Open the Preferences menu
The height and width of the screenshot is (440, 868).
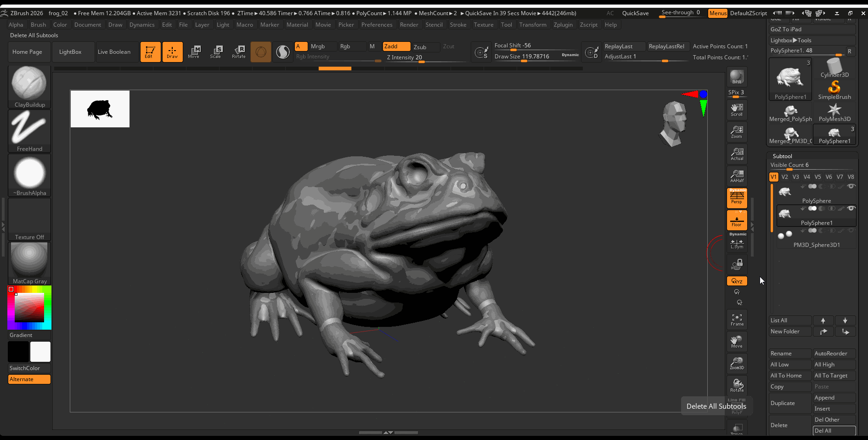[x=377, y=25]
